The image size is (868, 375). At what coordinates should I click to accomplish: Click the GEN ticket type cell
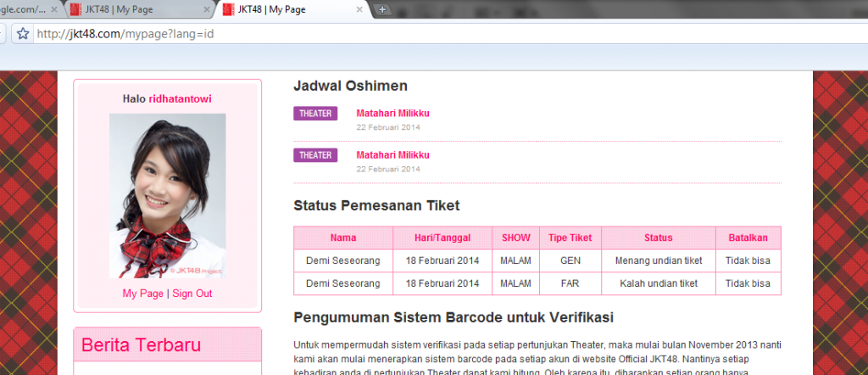click(x=570, y=261)
